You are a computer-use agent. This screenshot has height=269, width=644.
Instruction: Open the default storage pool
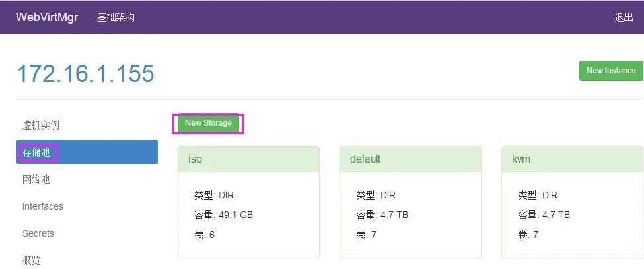(365, 159)
